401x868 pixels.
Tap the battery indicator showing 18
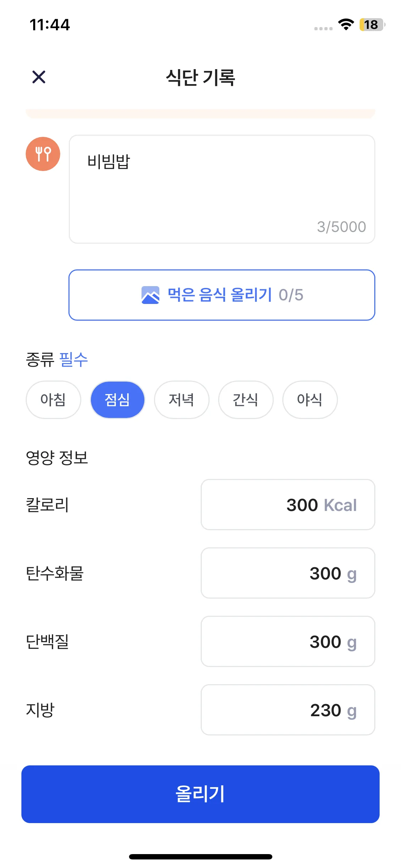point(371,25)
